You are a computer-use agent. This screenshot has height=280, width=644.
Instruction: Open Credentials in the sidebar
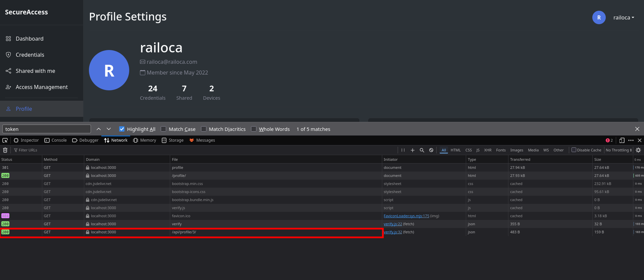point(30,55)
